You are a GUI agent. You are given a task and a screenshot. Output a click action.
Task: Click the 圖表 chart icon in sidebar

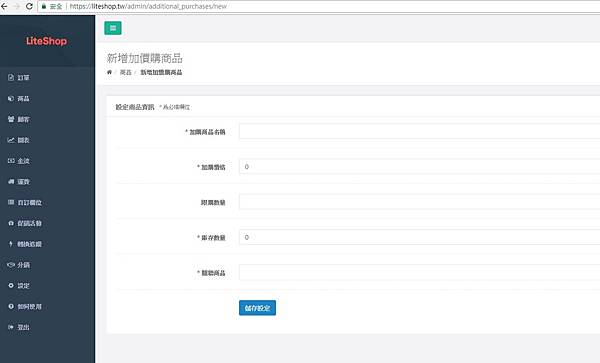coord(11,140)
